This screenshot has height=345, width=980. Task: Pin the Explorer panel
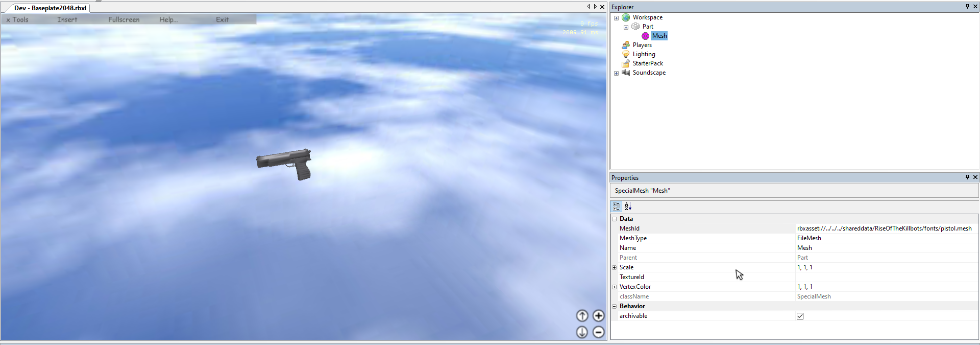click(967, 7)
